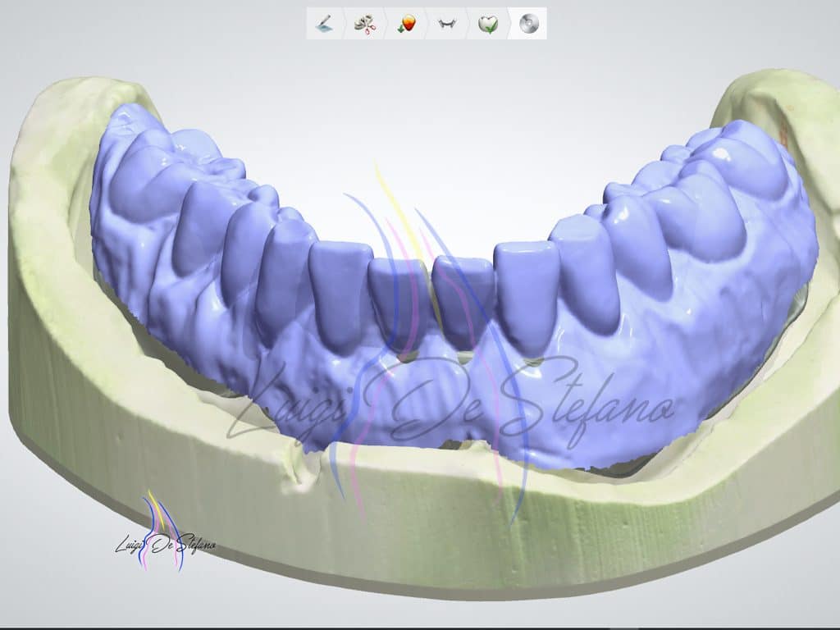This screenshot has height=630, width=840.
Task: Select the dental arch alignment step
Action: point(447,24)
